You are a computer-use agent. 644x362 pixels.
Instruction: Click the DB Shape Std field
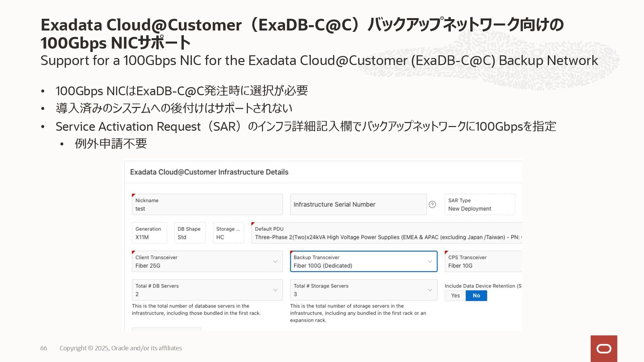tap(190, 233)
